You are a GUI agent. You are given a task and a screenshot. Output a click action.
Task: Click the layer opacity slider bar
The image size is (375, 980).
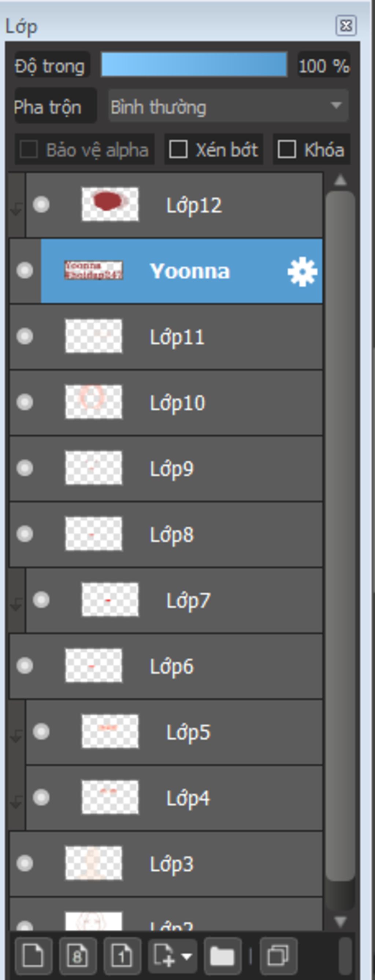(194, 65)
